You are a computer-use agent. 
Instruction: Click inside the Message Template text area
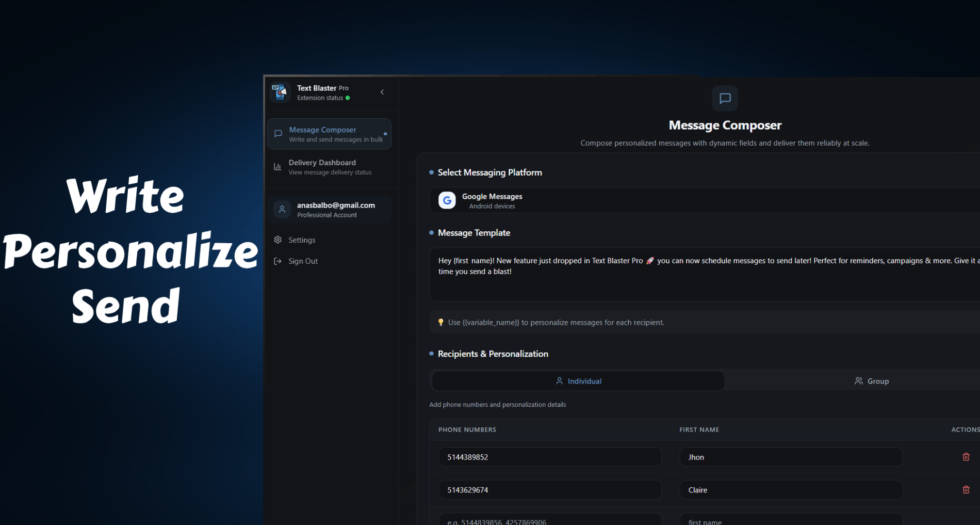pos(705,275)
